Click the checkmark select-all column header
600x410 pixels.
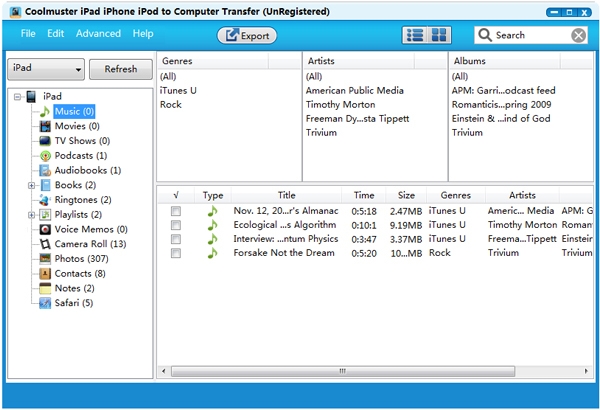pyautogui.click(x=176, y=195)
